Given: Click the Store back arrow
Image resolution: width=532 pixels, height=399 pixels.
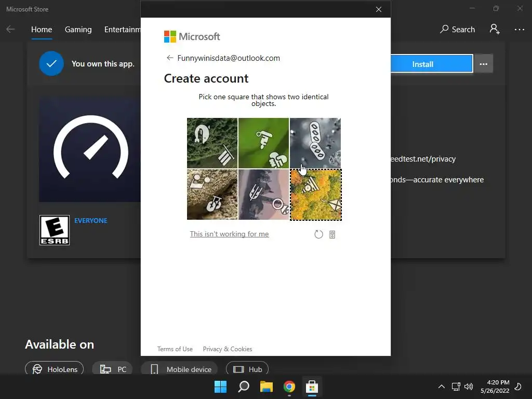Looking at the screenshot, I should click(x=10, y=30).
